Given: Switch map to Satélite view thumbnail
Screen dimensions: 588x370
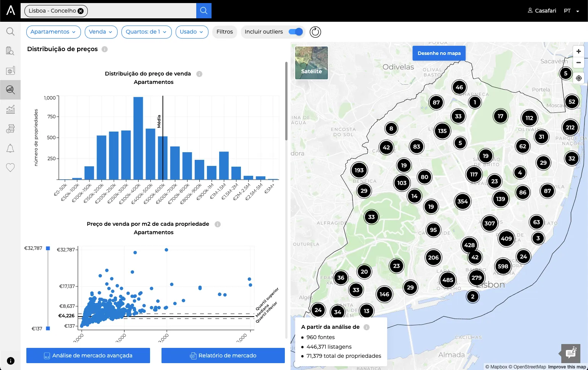Looking at the screenshot, I should [312, 63].
